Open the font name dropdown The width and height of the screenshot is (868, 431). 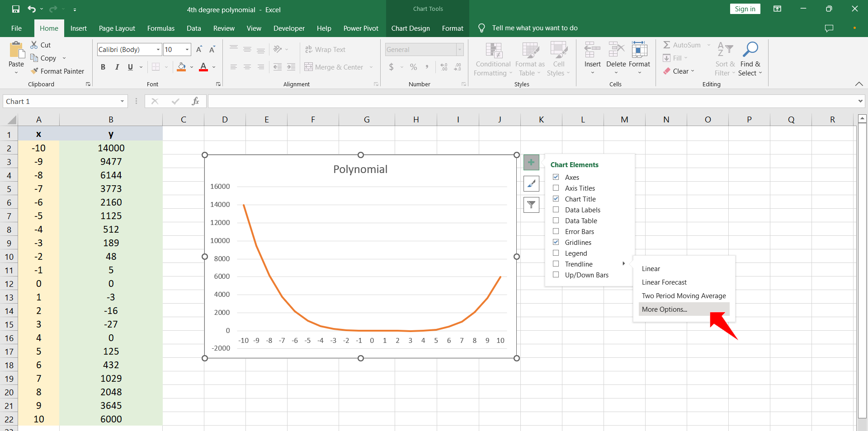(158, 50)
